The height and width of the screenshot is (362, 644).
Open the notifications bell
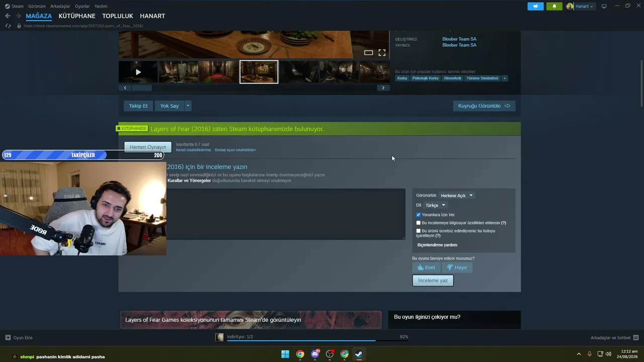point(554,6)
